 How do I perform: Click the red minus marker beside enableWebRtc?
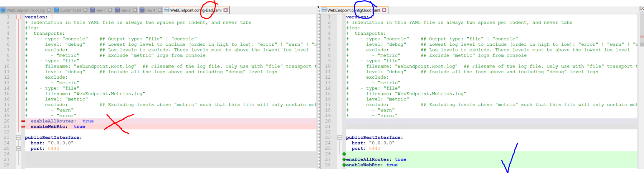point(23,127)
